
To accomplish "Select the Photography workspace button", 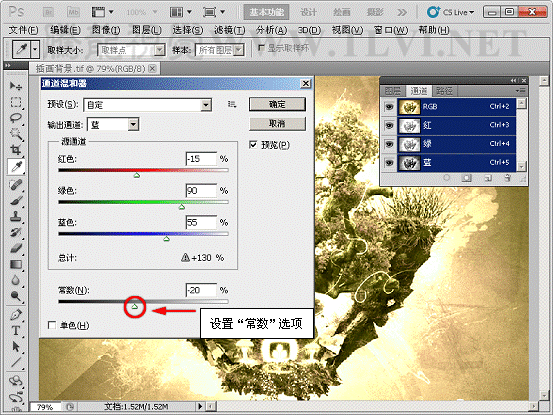I will point(375,12).
